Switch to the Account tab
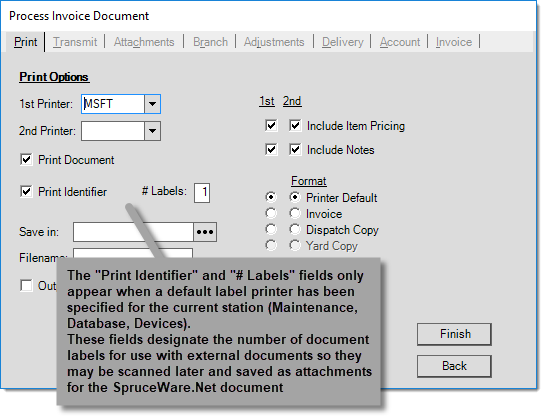 [400, 42]
